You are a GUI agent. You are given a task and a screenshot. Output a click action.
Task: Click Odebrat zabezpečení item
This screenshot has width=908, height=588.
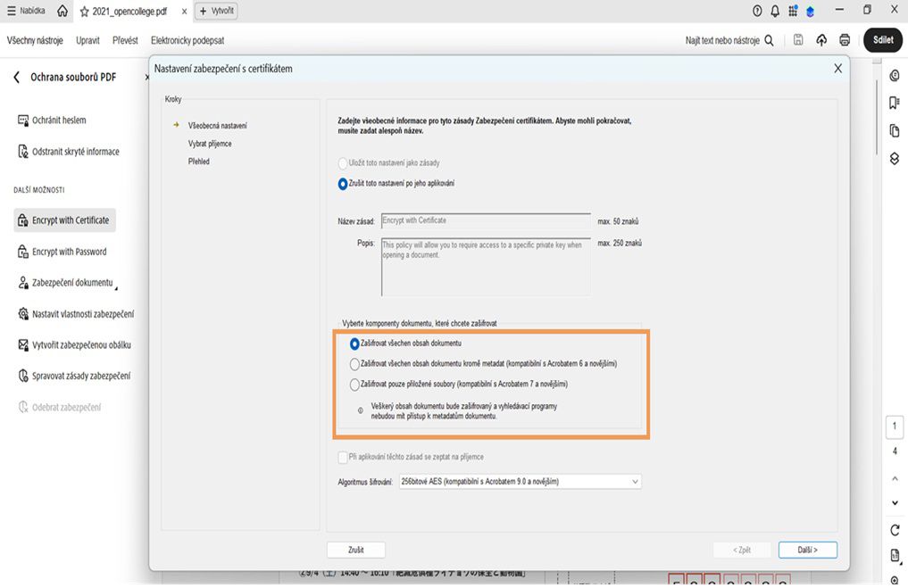(60, 408)
